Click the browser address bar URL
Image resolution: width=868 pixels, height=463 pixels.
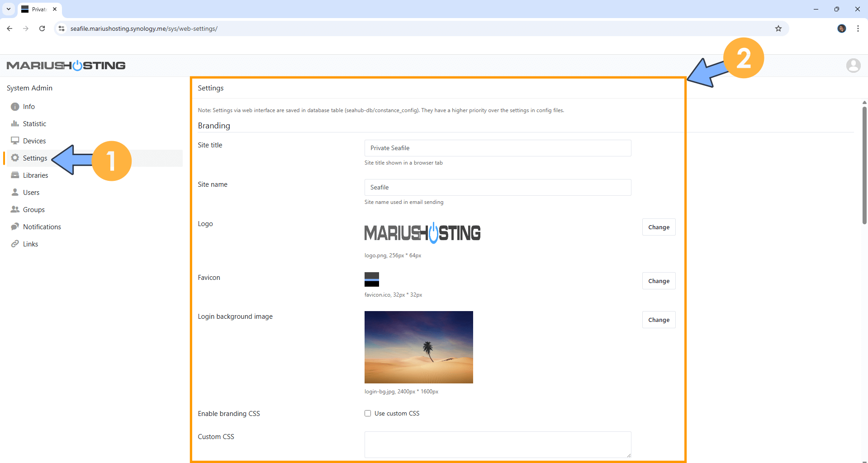pos(144,28)
